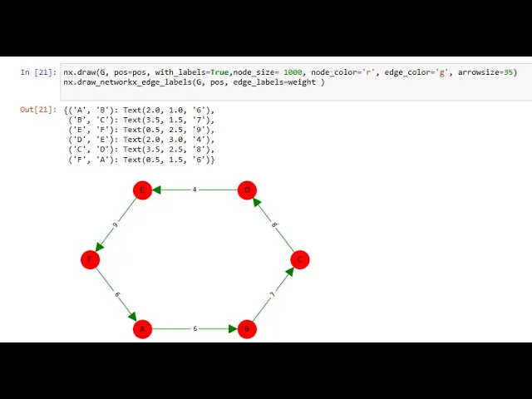Click the green arrowhead pointing into node C
Image resolution: width=532 pixels, height=399 pixels.
(x=289, y=272)
